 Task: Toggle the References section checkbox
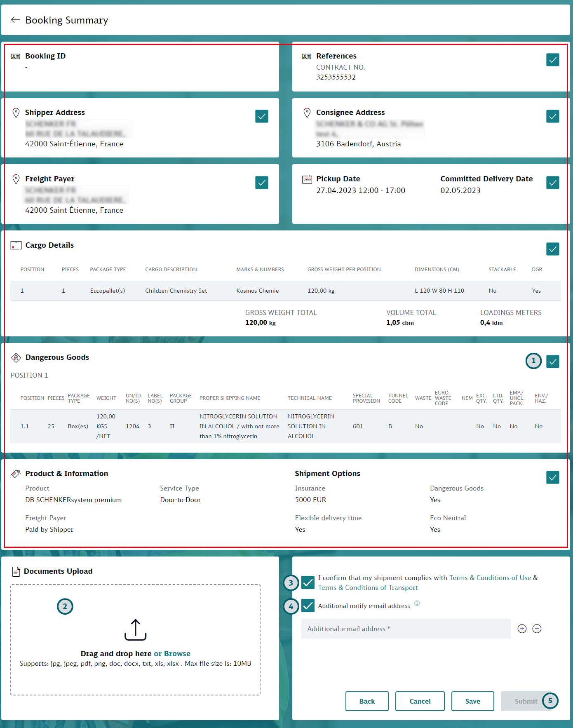coord(552,60)
